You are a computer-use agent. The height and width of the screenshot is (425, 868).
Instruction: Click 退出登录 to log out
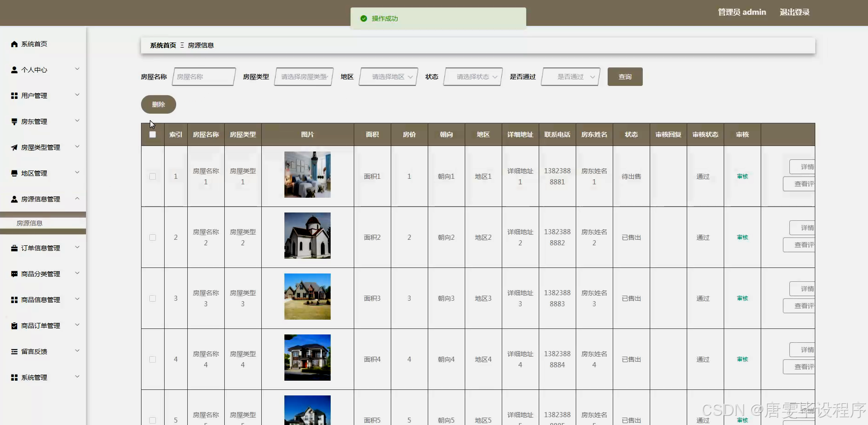tap(794, 12)
